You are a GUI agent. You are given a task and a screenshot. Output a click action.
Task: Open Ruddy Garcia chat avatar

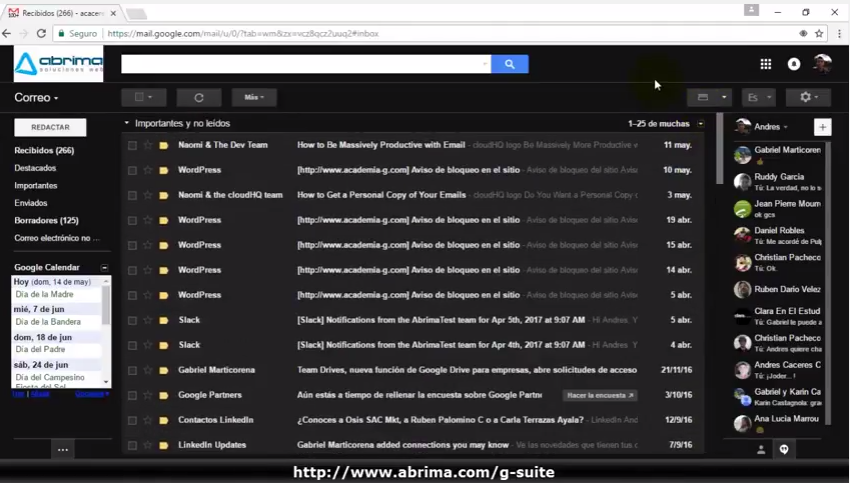coord(742,182)
